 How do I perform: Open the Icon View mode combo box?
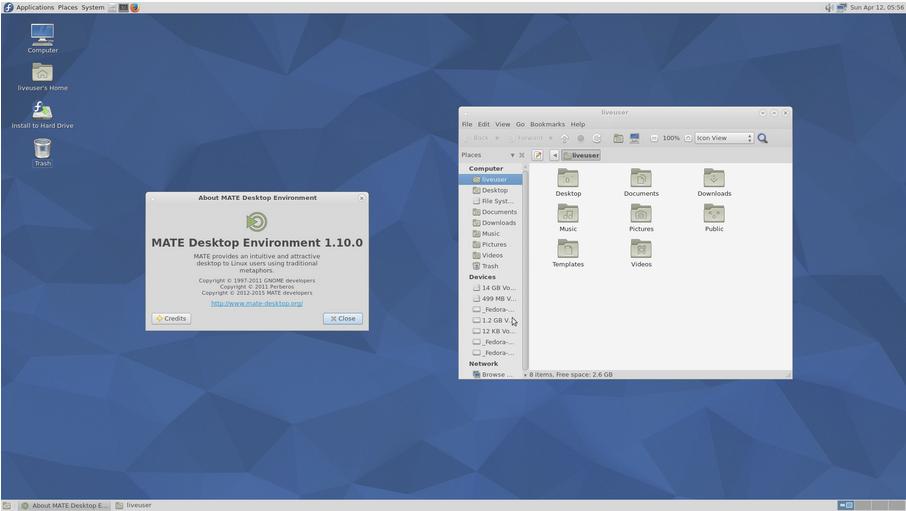(724, 138)
